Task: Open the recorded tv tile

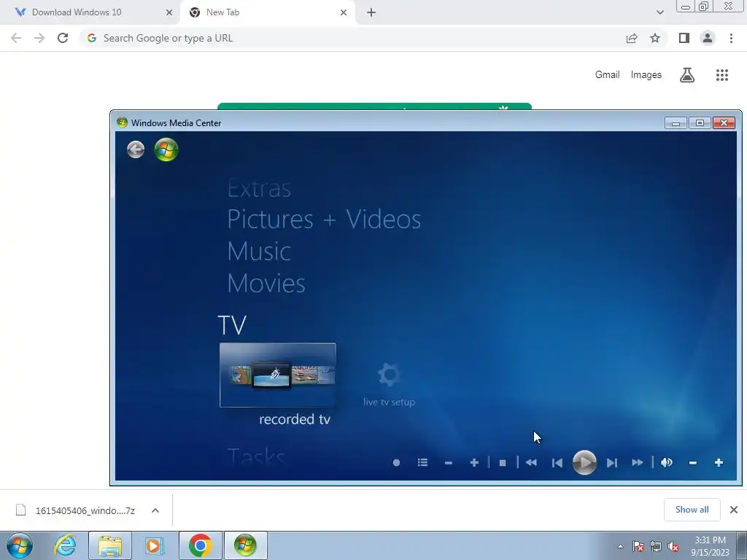Action: point(278,375)
